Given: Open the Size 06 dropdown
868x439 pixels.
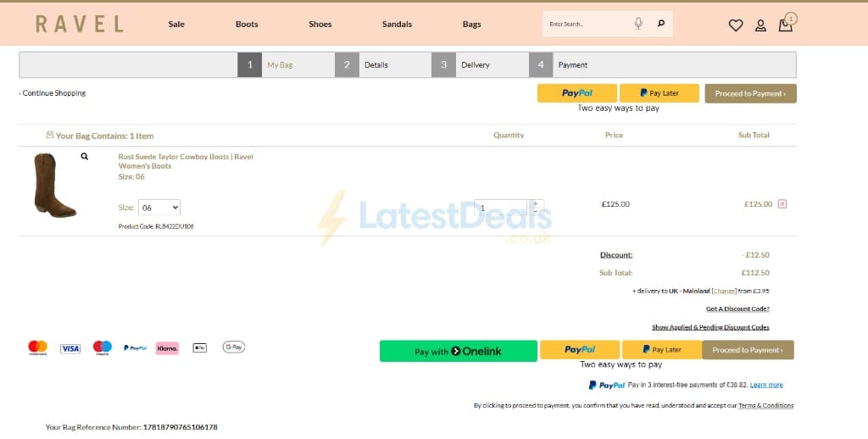Looking at the screenshot, I should [x=159, y=208].
